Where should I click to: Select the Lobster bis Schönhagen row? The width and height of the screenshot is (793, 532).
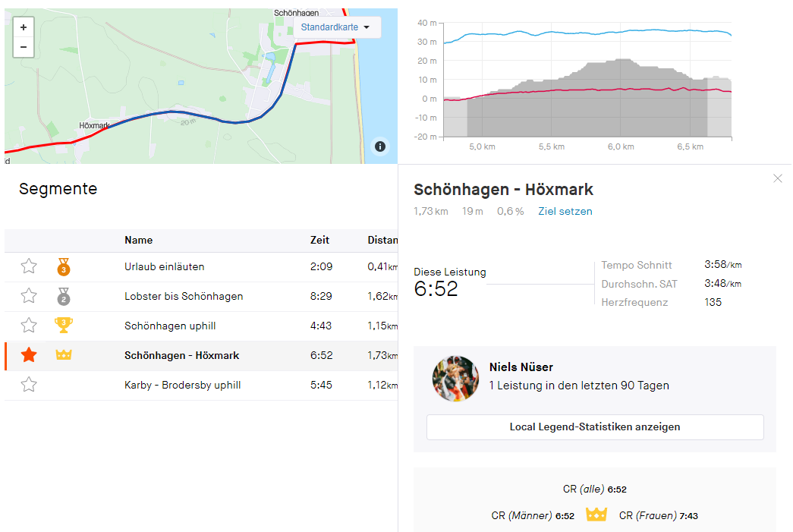coord(184,296)
